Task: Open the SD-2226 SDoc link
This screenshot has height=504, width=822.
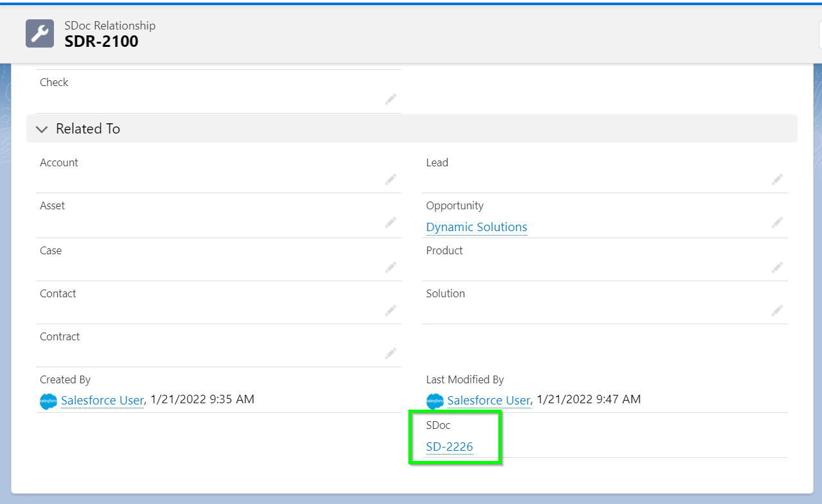Action: click(450, 447)
